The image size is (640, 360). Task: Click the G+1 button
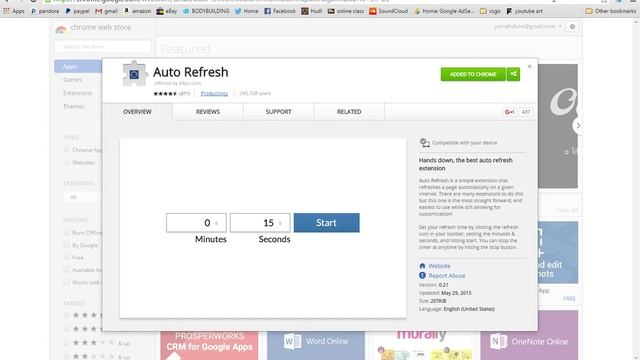pyautogui.click(x=509, y=112)
